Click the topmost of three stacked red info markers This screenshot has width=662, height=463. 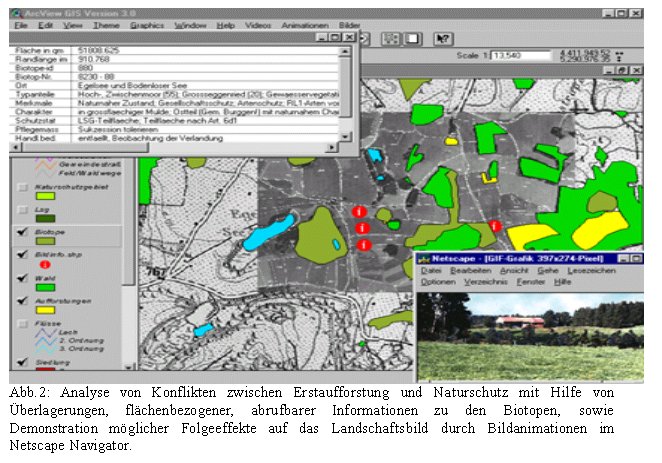click(x=359, y=211)
